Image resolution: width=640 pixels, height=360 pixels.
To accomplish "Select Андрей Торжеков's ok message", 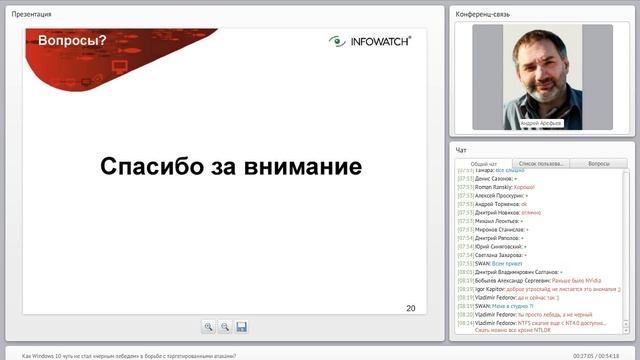I will click(492, 204).
